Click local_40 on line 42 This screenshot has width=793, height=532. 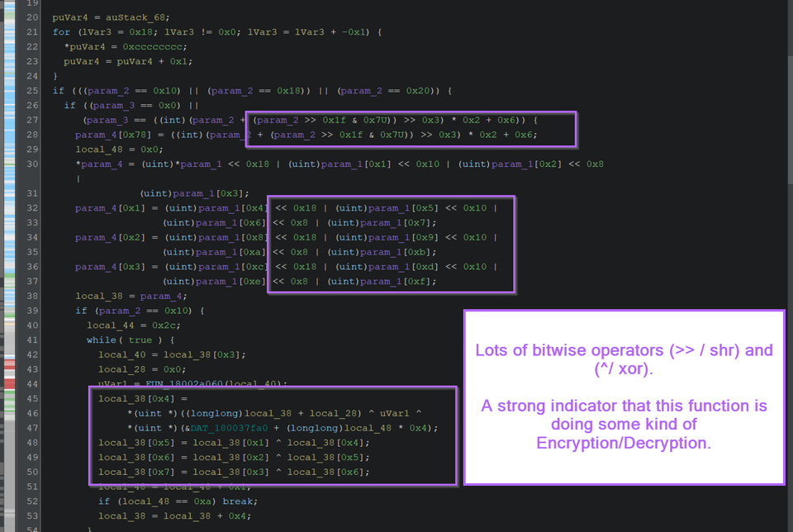(122, 354)
